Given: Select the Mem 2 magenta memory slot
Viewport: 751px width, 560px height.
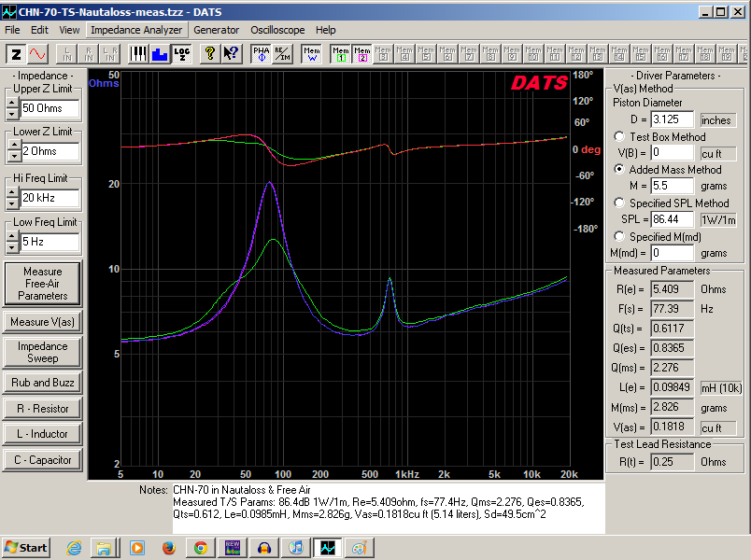Looking at the screenshot, I should coord(362,54).
